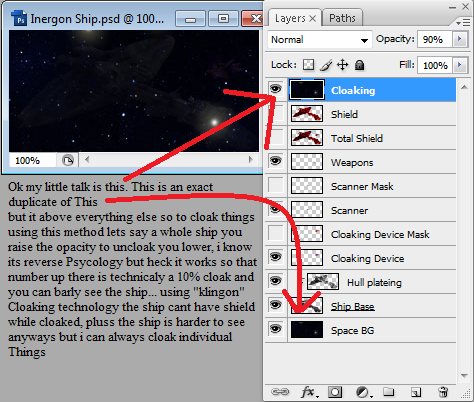Create a new layer group folder
The image size is (474, 402).
pyautogui.click(x=388, y=392)
